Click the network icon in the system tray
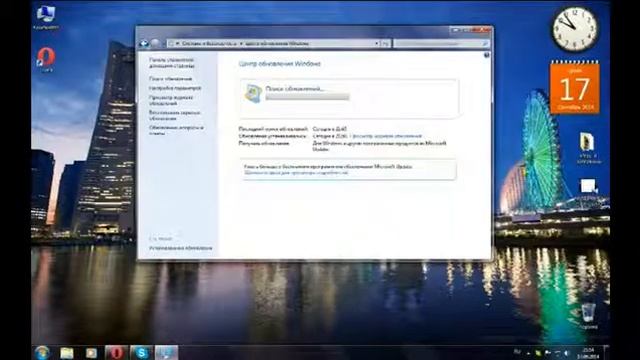The width and height of the screenshot is (640, 360). point(557,353)
